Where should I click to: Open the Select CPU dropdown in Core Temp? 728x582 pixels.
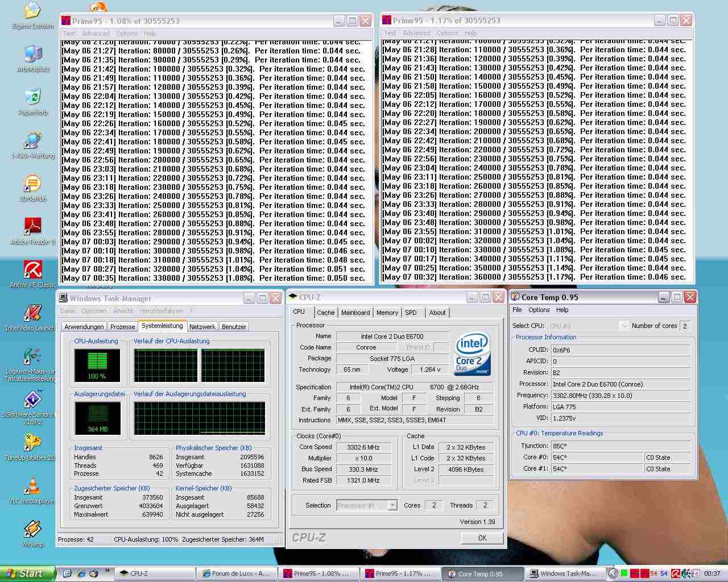623,326
